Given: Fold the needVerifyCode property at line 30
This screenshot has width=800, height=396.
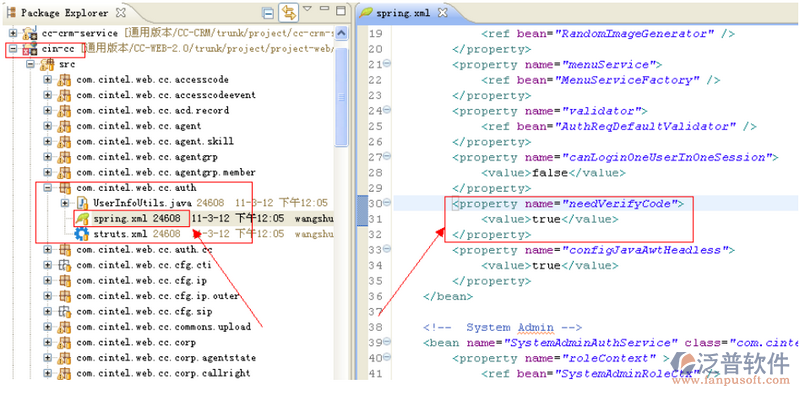Looking at the screenshot, I should [386, 204].
